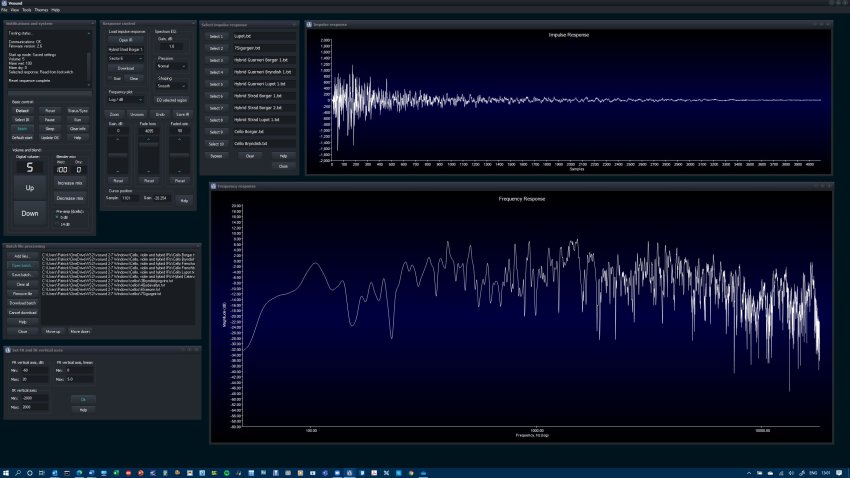
Task: Open the Sector dropdown under Hybrid Strad Burger
Action: (x=125, y=58)
